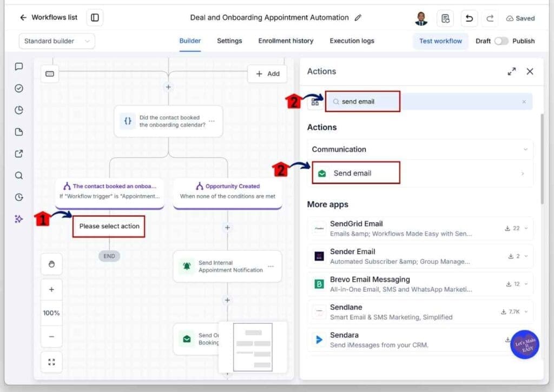Viewport: 554px width, 392px height.
Task: Expand the Actions panel to full size
Action: [x=512, y=72]
